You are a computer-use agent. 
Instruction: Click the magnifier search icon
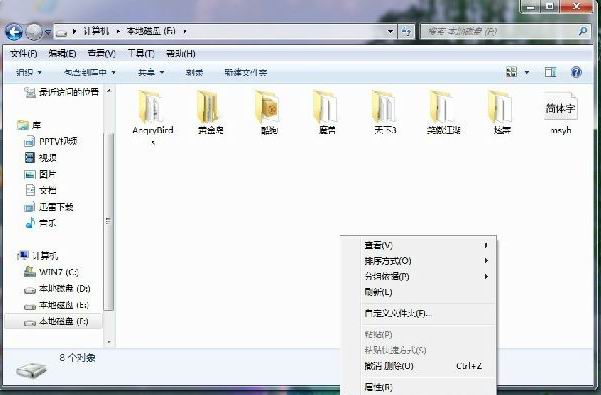tap(583, 31)
